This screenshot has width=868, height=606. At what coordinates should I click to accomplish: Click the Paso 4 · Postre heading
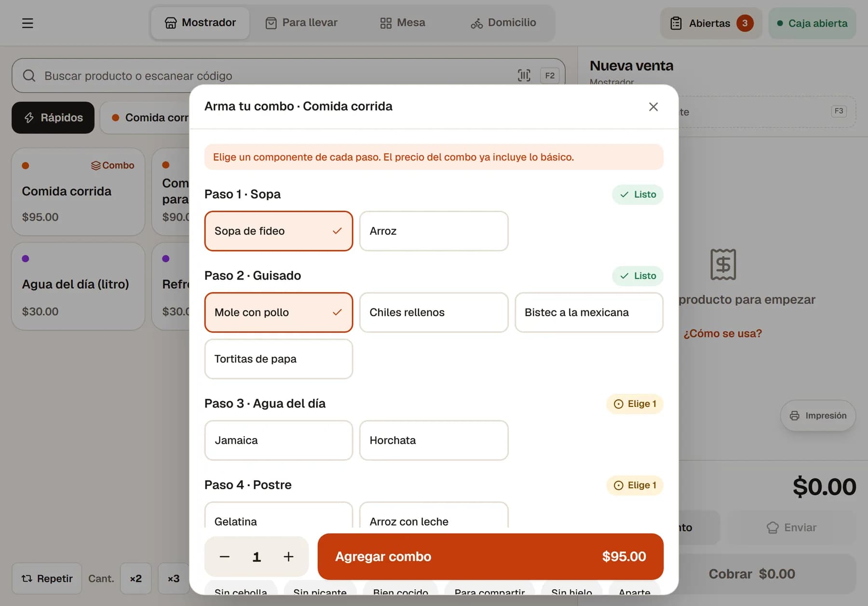(248, 485)
